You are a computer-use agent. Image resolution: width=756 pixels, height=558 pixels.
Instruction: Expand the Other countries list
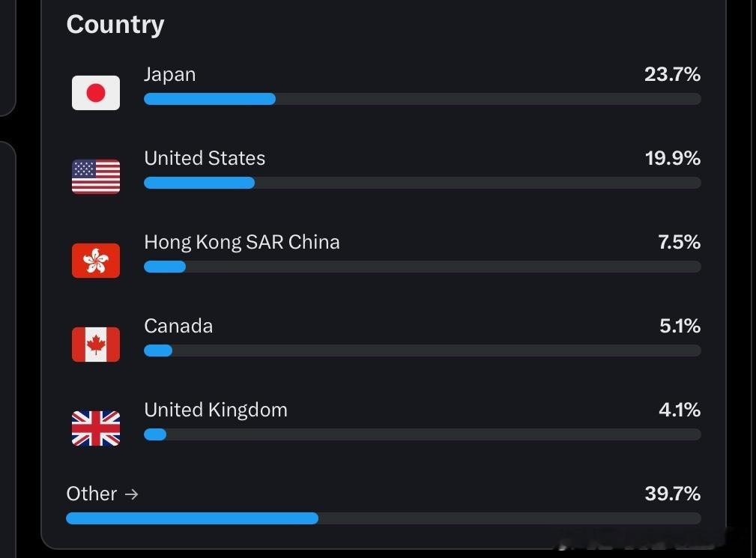102,494
